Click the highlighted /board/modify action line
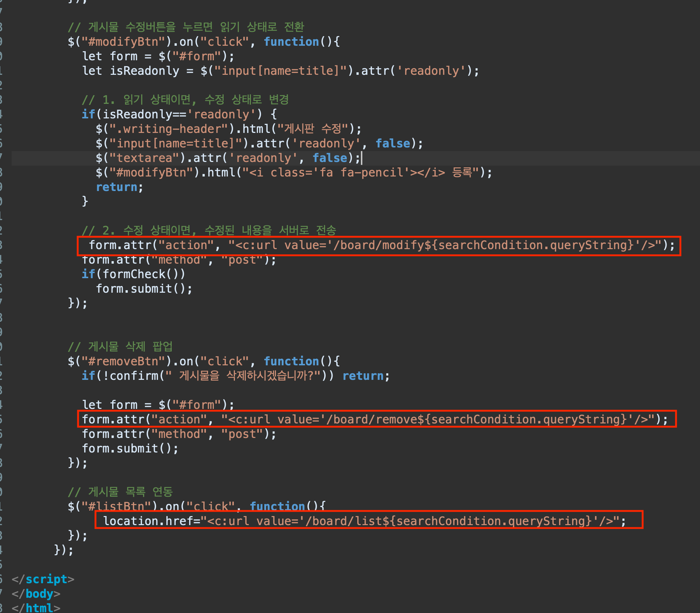 tap(381, 245)
